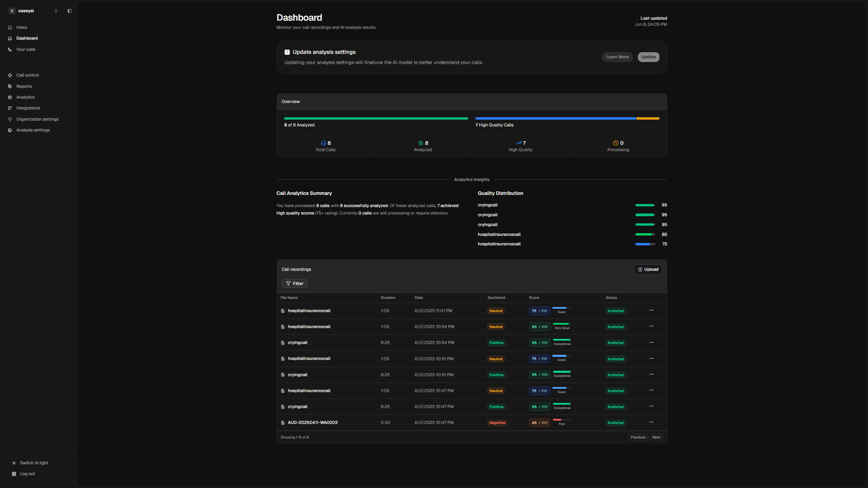Click the Analytics pie chart icon

(x=10, y=97)
